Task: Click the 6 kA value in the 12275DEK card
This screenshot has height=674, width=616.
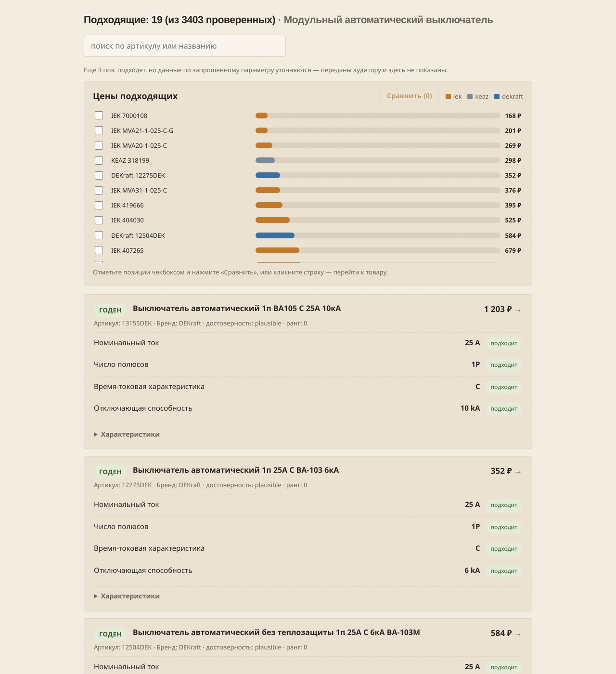Action: (x=472, y=570)
